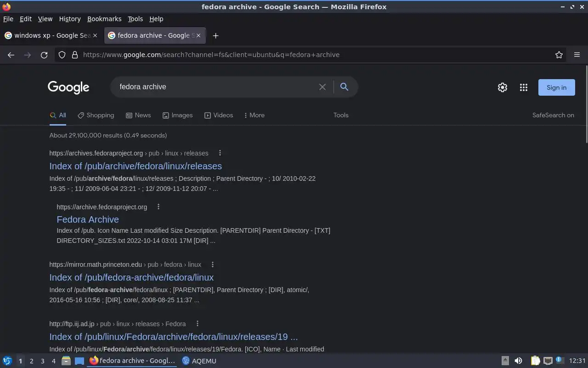588x368 pixels.
Task: Open the Tools menu in menu bar
Action: pyautogui.click(x=136, y=19)
